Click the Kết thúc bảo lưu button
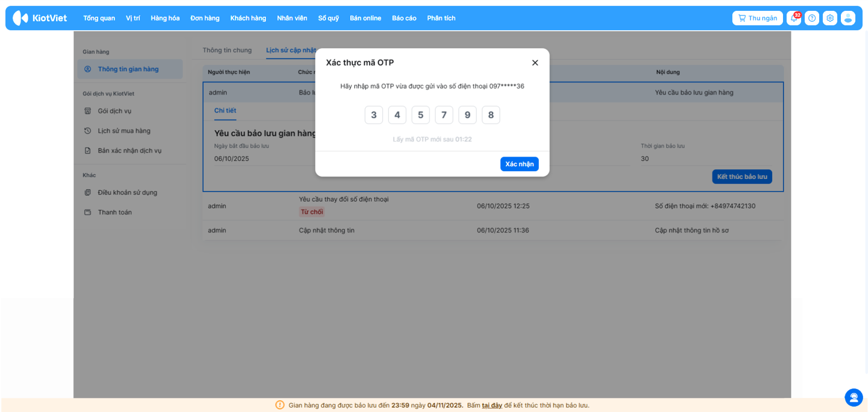The height and width of the screenshot is (412, 868). [742, 176]
